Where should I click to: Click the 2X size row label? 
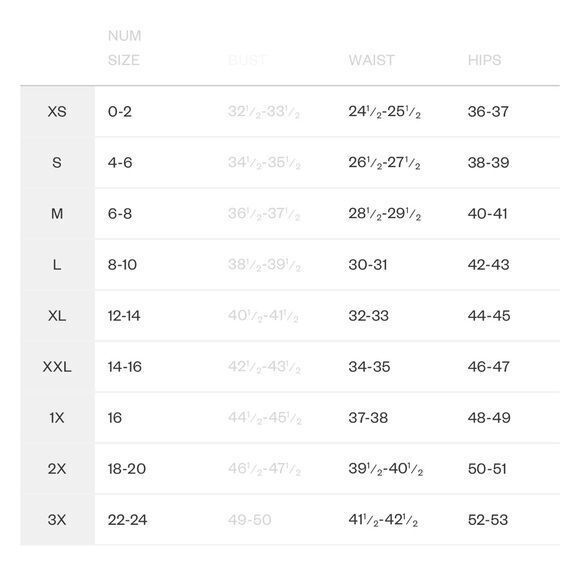pos(57,469)
